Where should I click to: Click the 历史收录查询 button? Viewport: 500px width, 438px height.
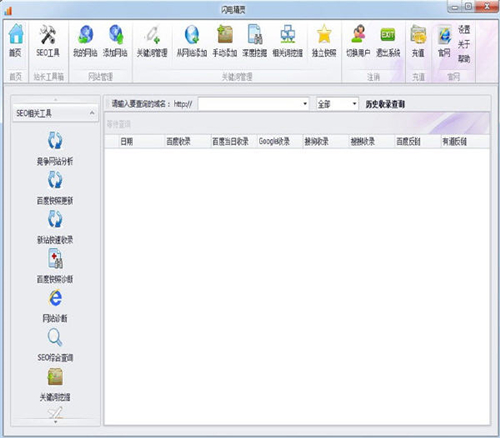(x=385, y=104)
